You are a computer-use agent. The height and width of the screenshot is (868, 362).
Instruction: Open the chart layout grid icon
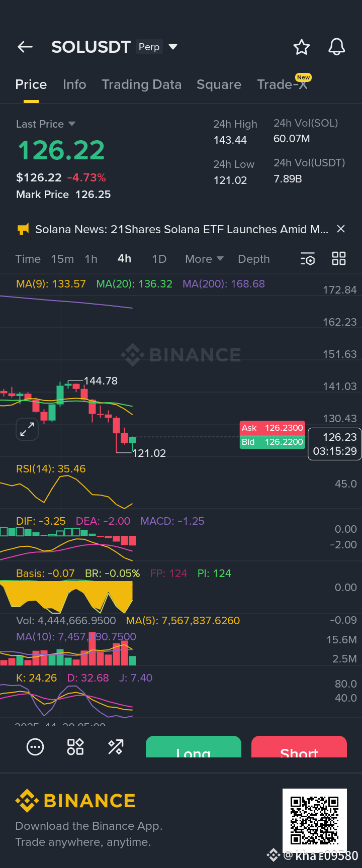(339, 258)
